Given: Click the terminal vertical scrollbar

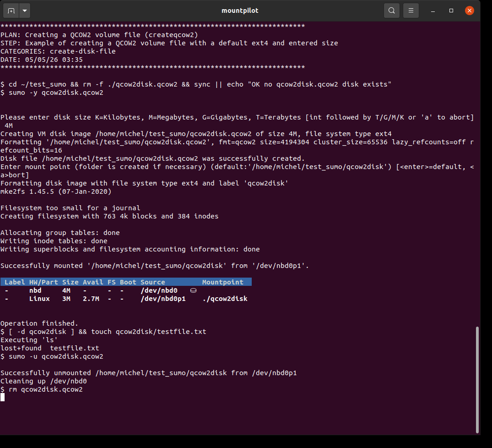Looking at the screenshot, I should click(x=477, y=380).
